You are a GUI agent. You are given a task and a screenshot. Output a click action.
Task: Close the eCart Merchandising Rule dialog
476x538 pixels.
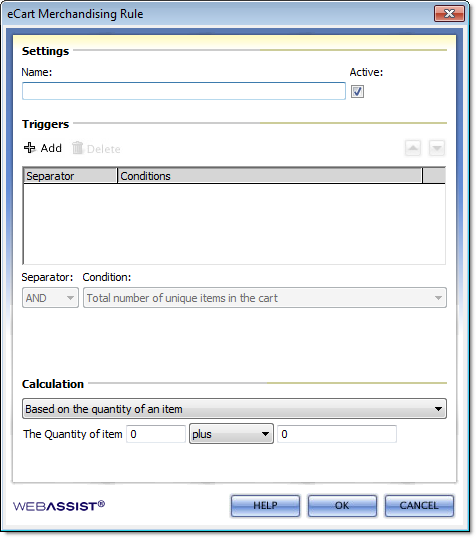click(x=449, y=14)
